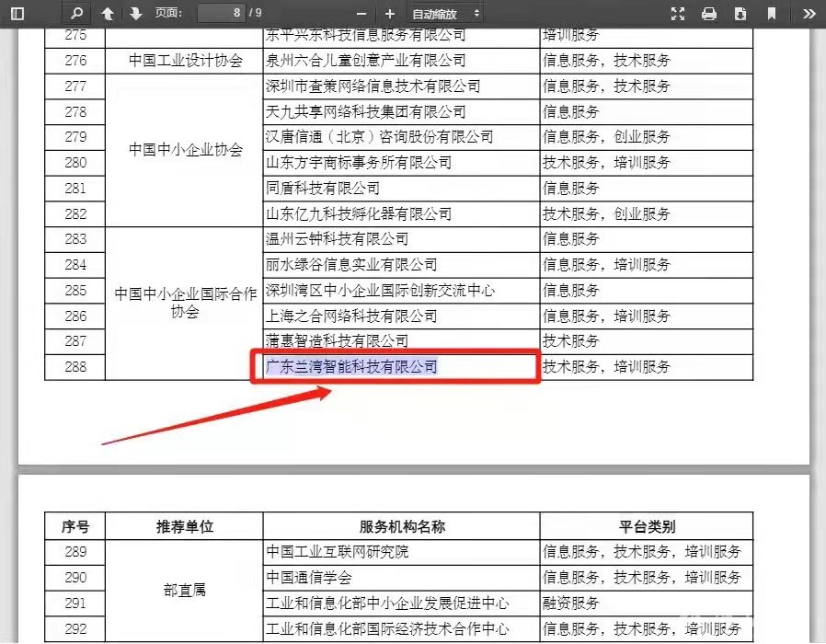
Task: Select the highlighted 广东兰湾智能科技有限公司 cell
Action: [x=401, y=367]
